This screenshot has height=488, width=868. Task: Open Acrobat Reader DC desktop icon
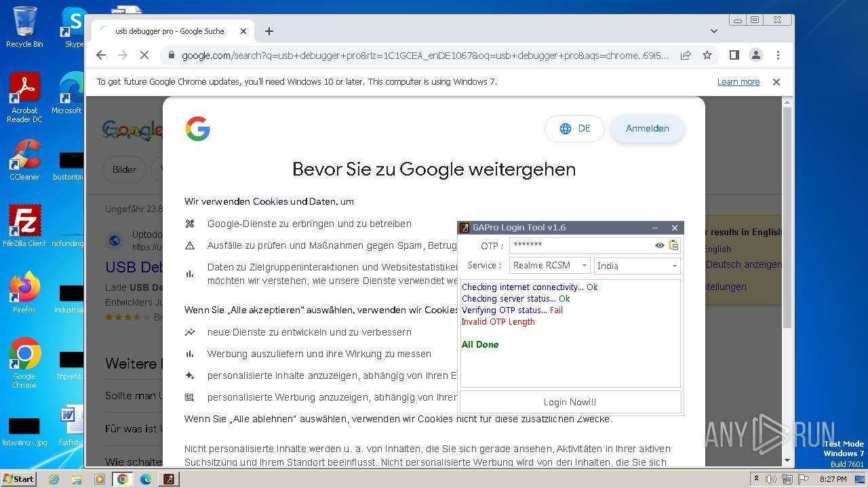point(24,98)
